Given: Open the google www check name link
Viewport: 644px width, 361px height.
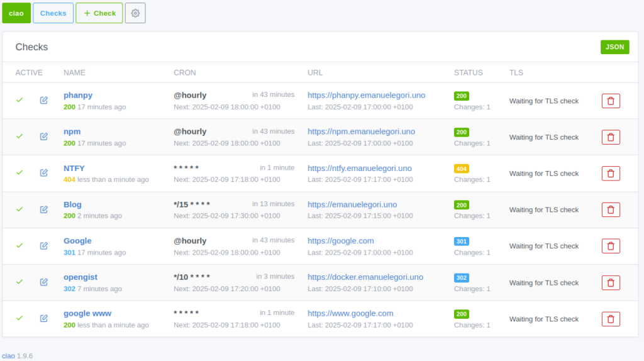Looking at the screenshot, I should (87, 313).
